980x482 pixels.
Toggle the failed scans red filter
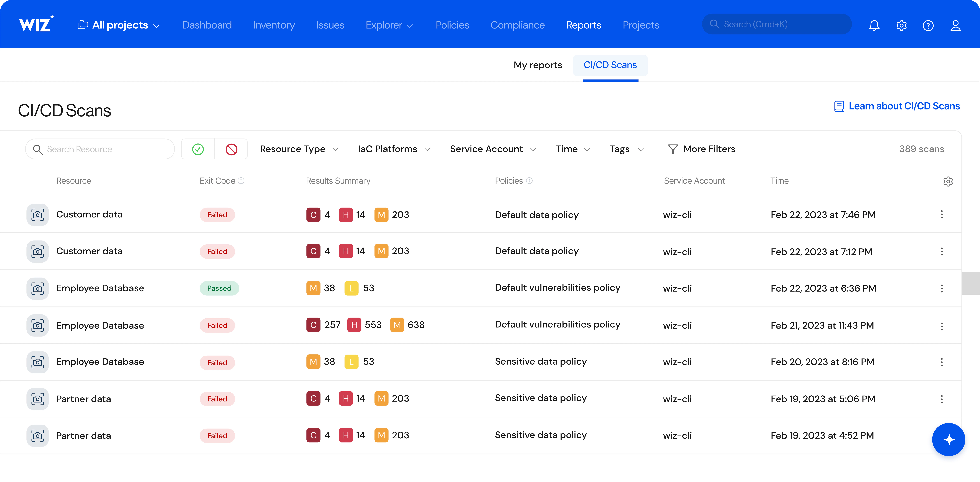click(231, 149)
